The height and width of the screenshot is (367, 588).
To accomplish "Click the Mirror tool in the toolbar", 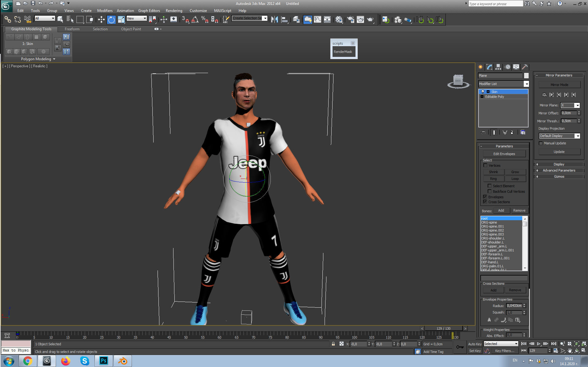I will 274,20.
